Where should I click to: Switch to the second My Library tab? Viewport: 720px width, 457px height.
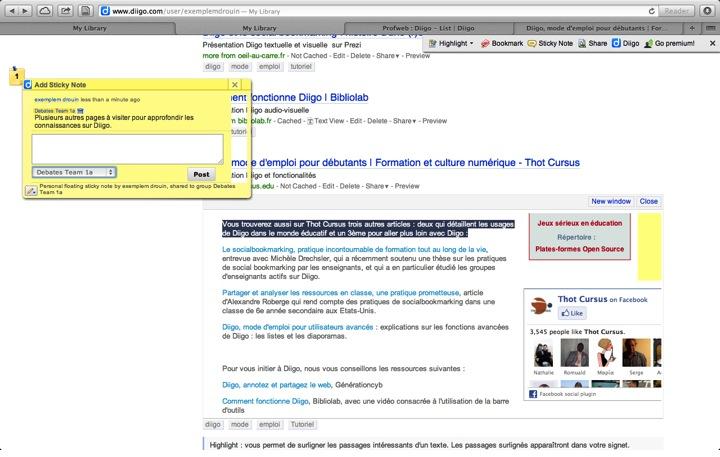pos(259,28)
